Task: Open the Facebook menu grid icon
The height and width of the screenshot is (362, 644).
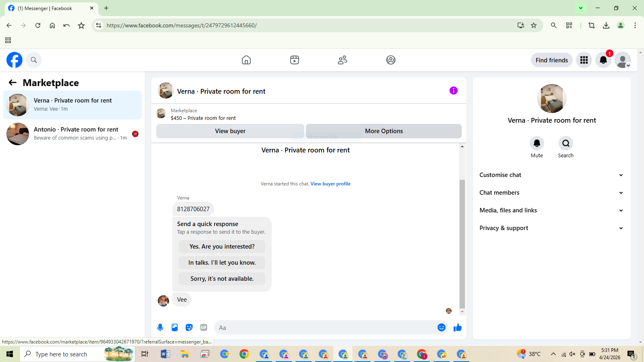Action: tap(584, 60)
